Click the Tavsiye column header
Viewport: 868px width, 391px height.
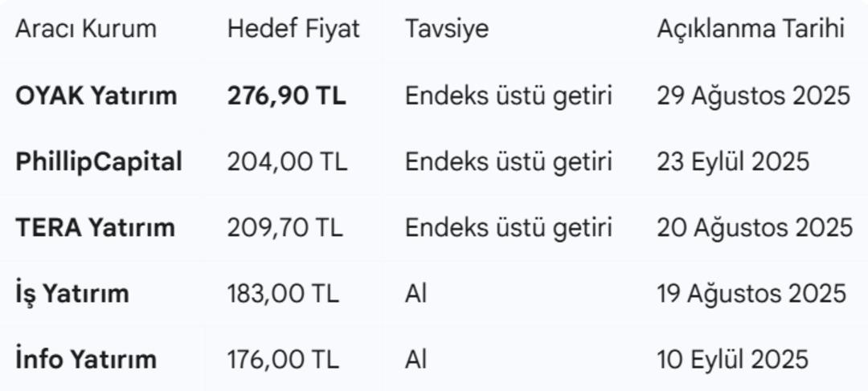447,30
